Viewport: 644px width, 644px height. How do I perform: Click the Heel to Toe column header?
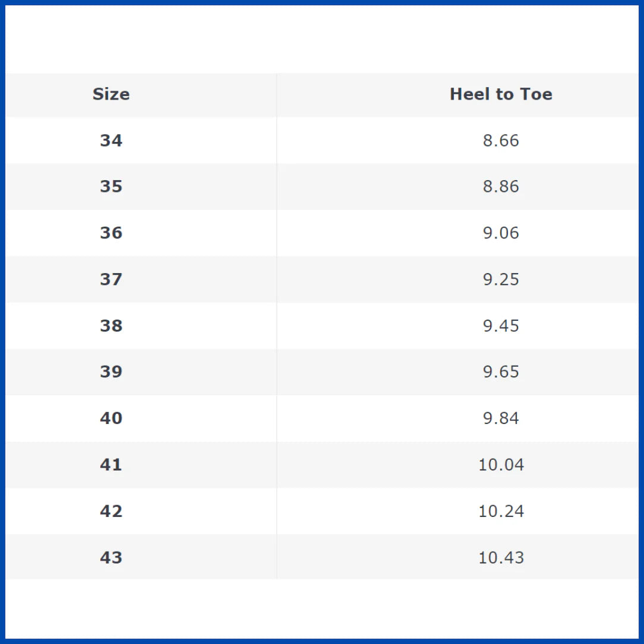[x=501, y=94]
